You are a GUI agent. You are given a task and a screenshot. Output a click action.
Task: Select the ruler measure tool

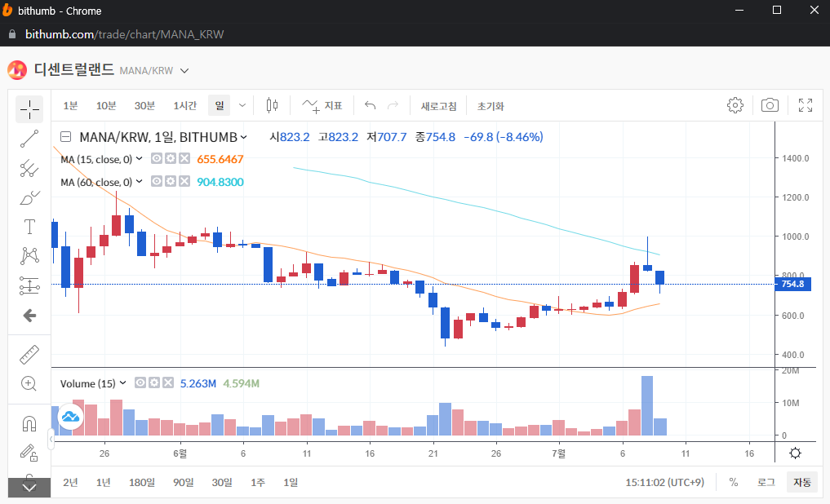[x=29, y=354]
